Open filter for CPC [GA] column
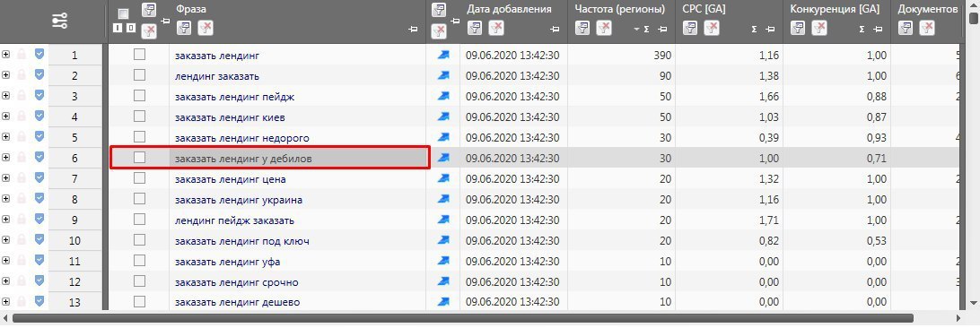The image size is (980, 328). (x=690, y=28)
